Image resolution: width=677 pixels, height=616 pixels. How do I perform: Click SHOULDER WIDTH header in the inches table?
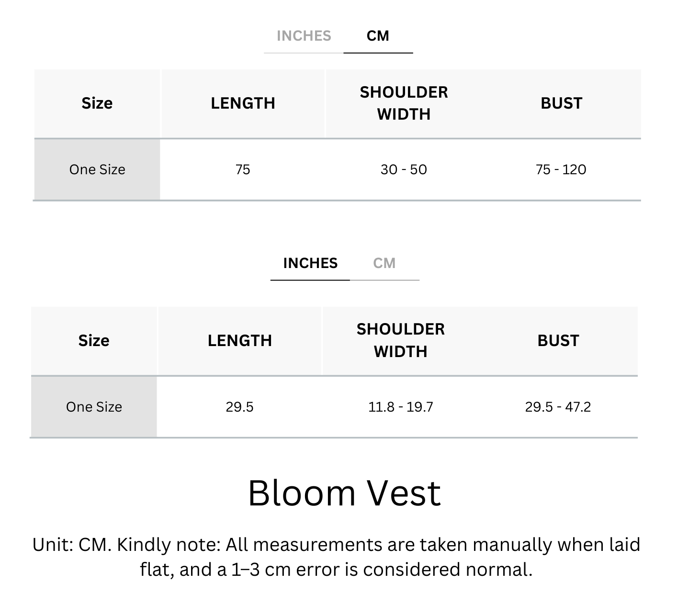(400, 340)
